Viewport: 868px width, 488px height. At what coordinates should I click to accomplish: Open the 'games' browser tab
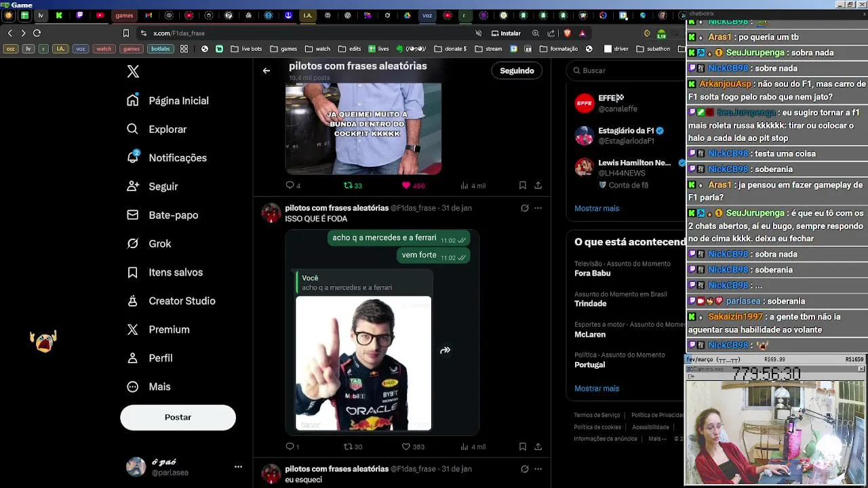[124, 15]
